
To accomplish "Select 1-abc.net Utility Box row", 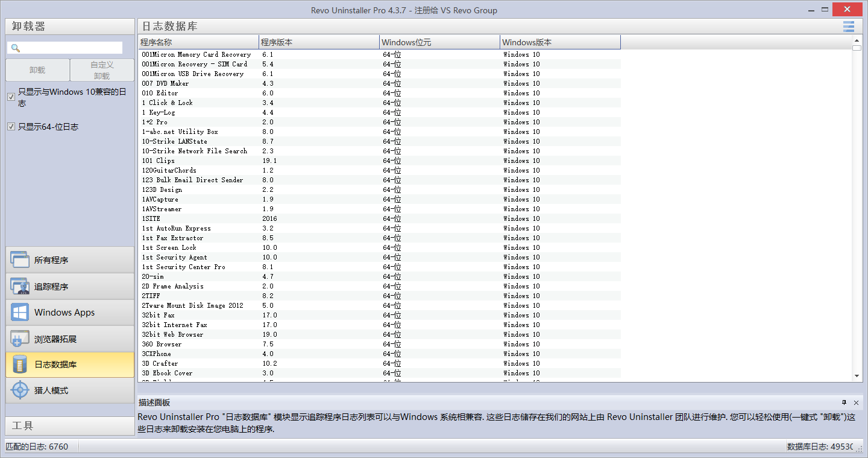I will pos(380,132).
